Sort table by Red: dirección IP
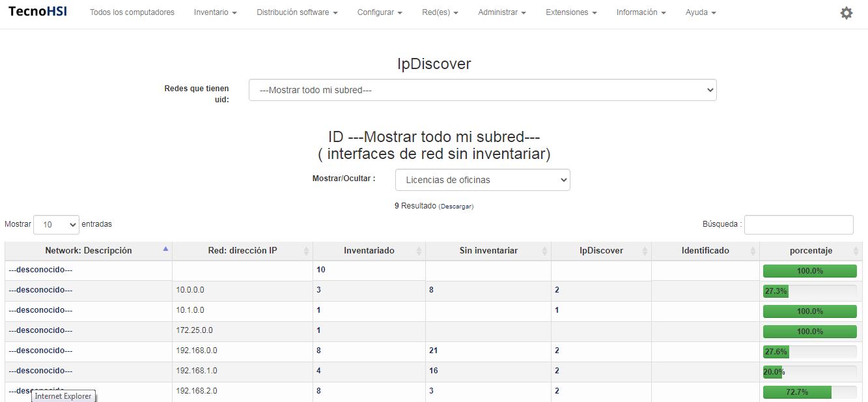868x402 pixels. coord(242,251)
